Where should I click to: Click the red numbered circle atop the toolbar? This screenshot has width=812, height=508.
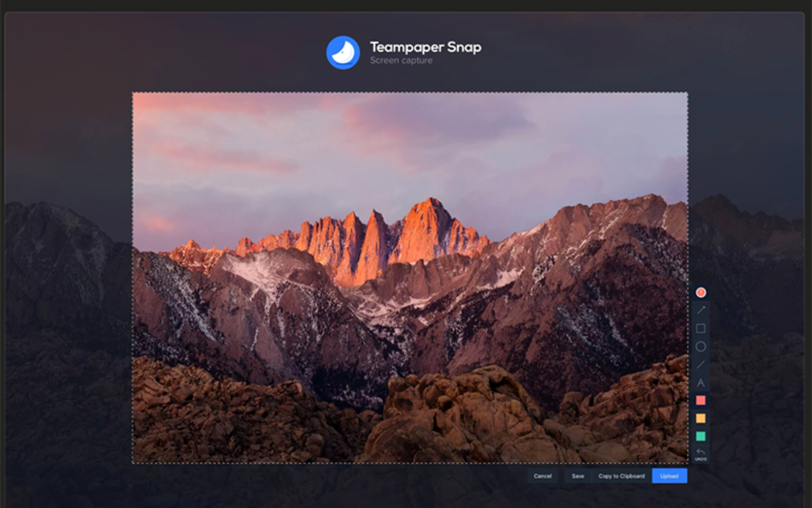pyautogui.click(x=701, y=292)
